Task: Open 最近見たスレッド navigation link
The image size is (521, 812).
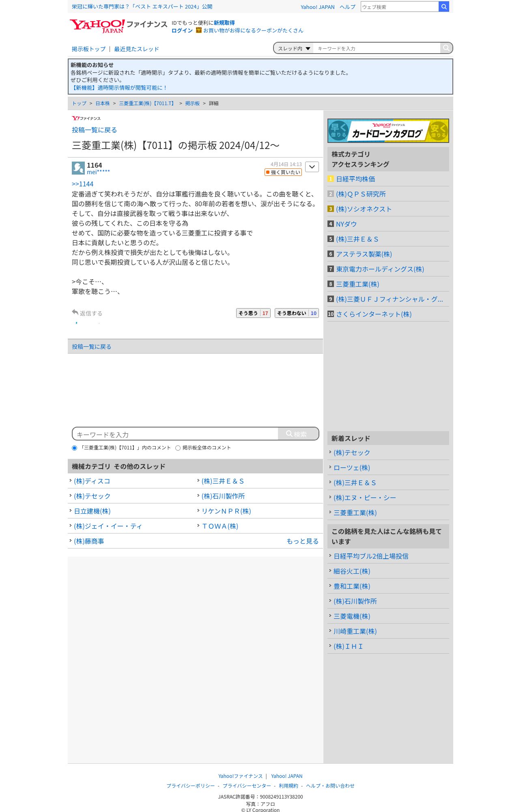Action: (136, 49)
